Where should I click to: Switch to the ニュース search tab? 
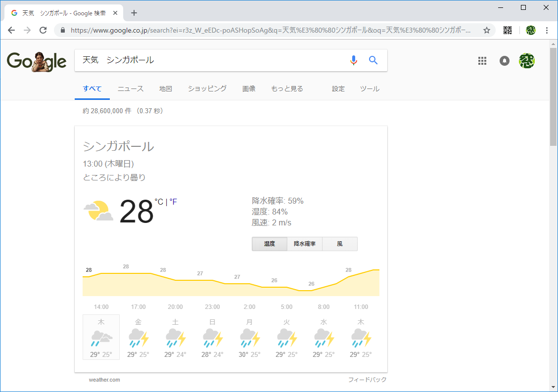[x=130, y=88]
